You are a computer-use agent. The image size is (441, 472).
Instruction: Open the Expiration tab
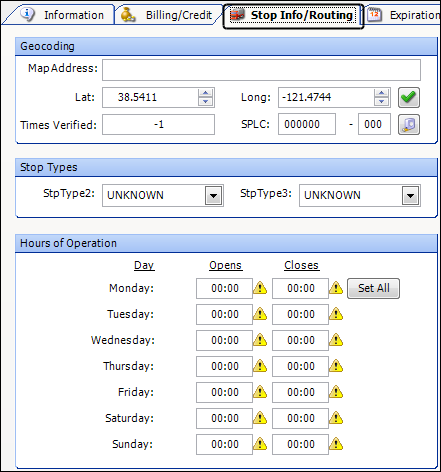(x=403, y=15)
